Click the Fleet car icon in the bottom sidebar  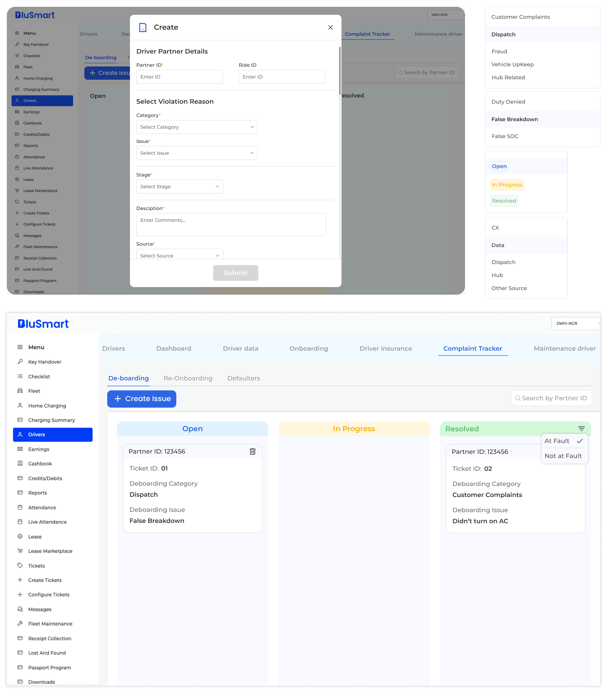click(x=20, y=391)
